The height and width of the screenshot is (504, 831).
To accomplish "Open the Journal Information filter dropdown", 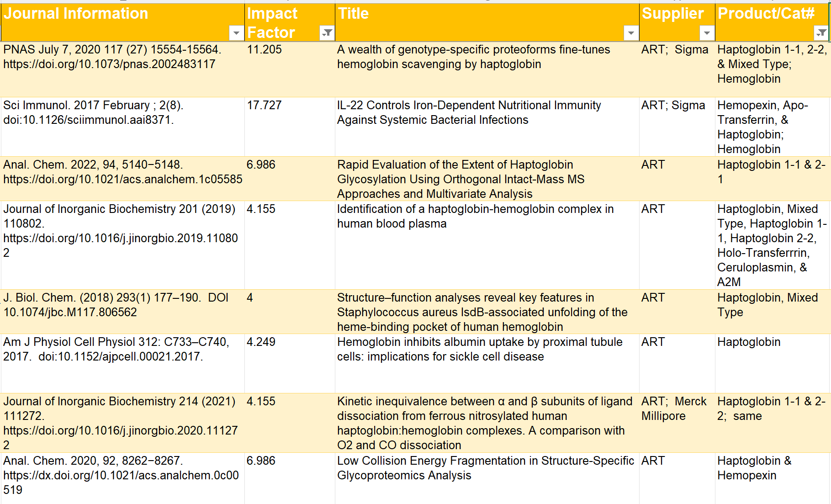I will (236, 33).
